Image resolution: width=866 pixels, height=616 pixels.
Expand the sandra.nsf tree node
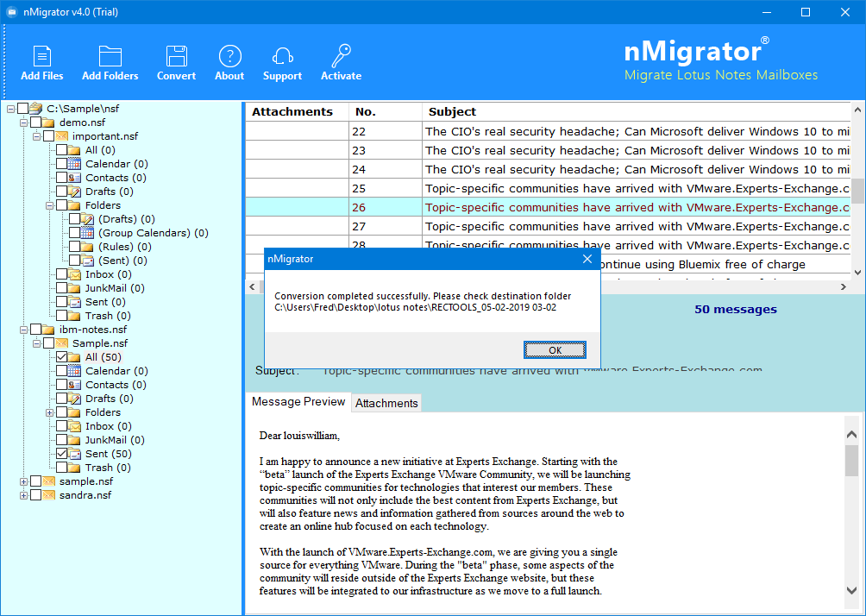pyautogui.click(x=23, y=495)
